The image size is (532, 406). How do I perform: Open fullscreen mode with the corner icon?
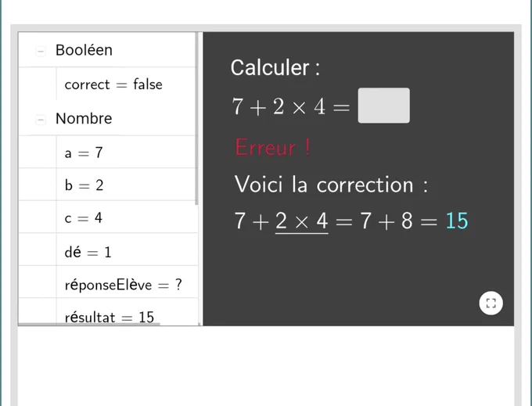(x=491, y=303)
